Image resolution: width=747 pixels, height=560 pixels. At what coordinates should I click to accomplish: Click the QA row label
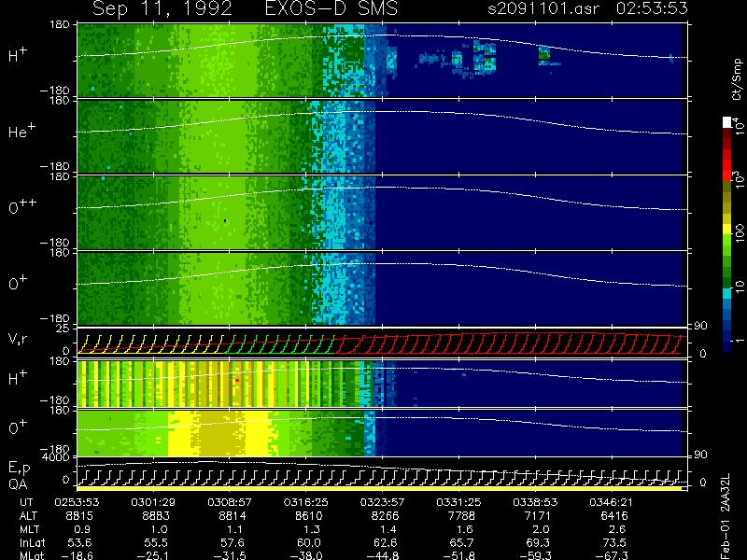tap(18, 484)
